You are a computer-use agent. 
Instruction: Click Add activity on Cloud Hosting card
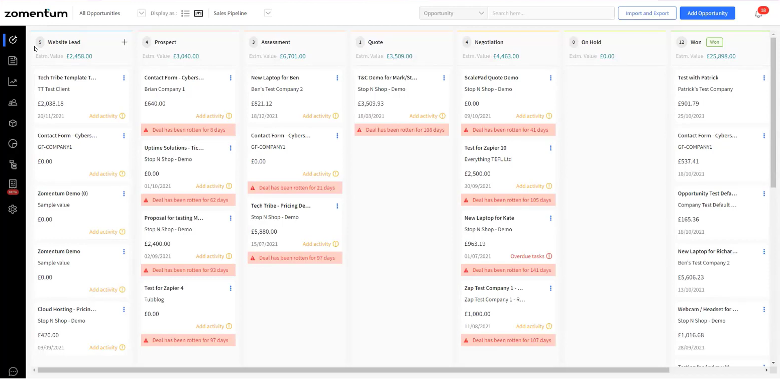click(107, 348)
